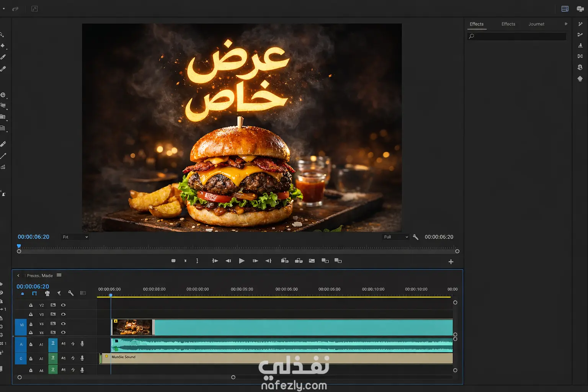Enable voice-over record on A4 track
The height and width of the screenshot is (392, 588).
82,370
